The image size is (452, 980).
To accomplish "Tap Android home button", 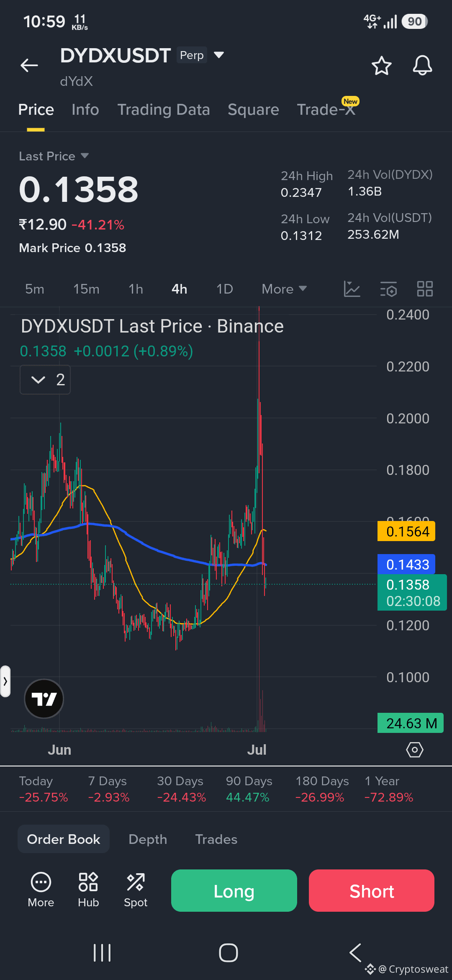I will pyautogui.click(x=229, y=953).
